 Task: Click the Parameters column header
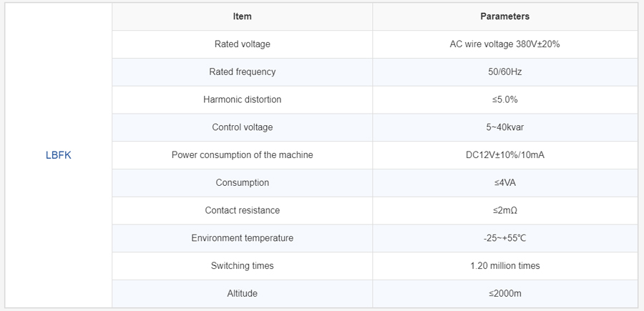[x=504, y=16]
